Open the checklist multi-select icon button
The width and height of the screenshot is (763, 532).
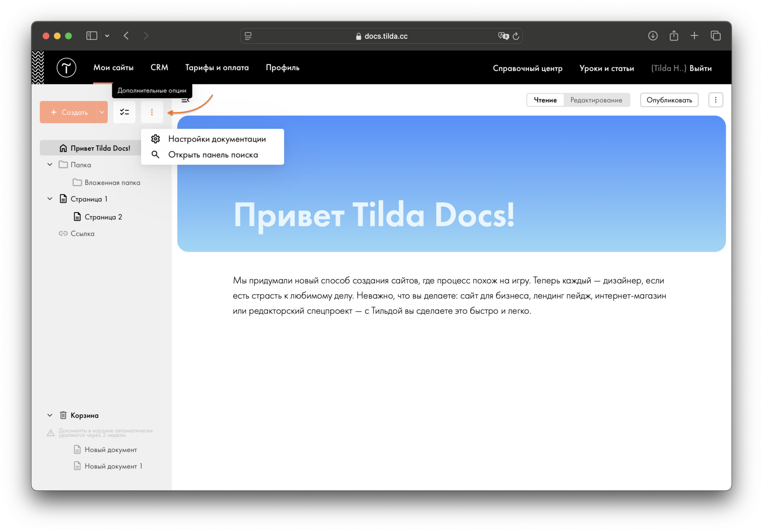[x=124, y=112]
